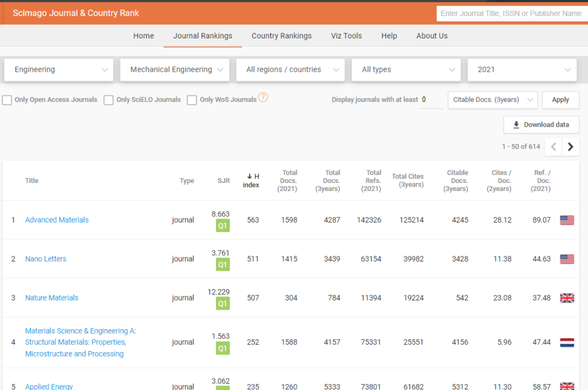Screen dimensions: 588x390
Task: Open the Engineering subject area dropdown
Action: (59, 69)
